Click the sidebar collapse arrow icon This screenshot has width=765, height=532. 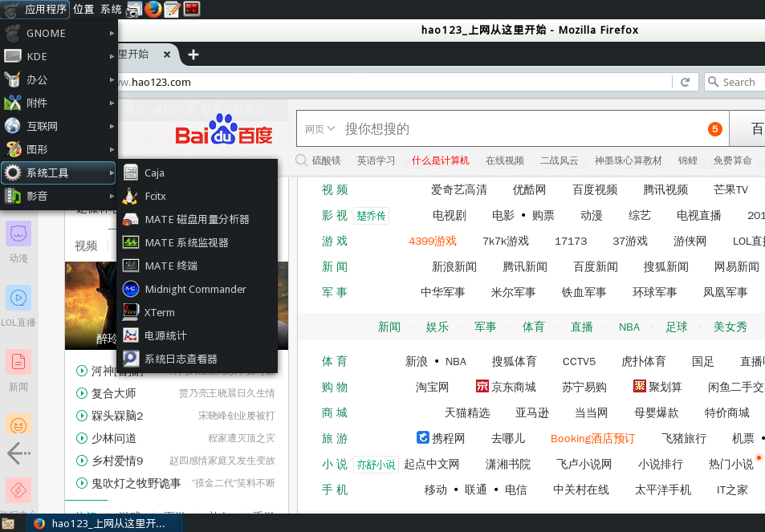(18, 453)
